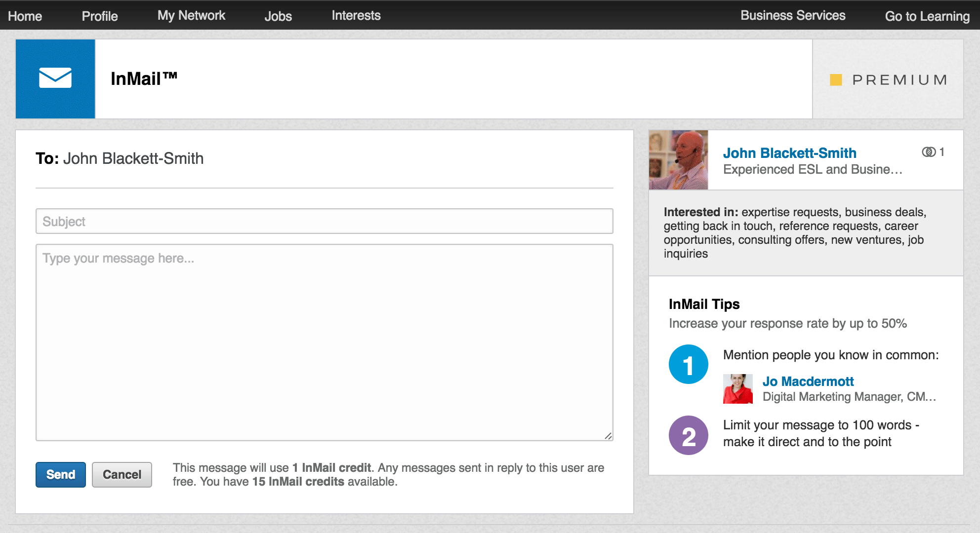Click the message body text area
980x533 pixels.
coord(323,343)
